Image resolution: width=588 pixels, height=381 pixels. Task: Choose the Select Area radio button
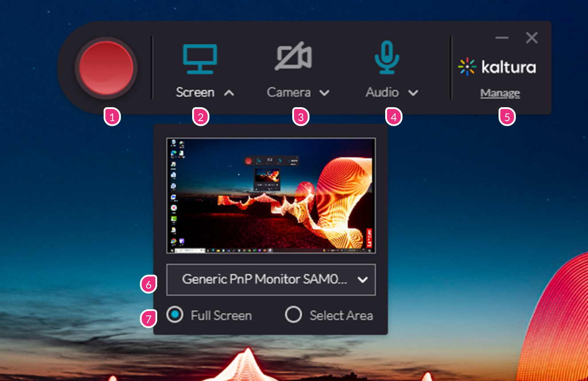[x=293, y=315]
